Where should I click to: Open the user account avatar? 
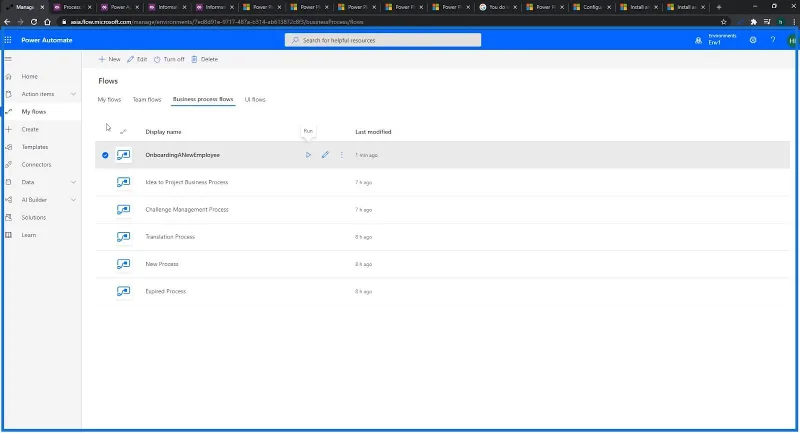click(792, 40)
